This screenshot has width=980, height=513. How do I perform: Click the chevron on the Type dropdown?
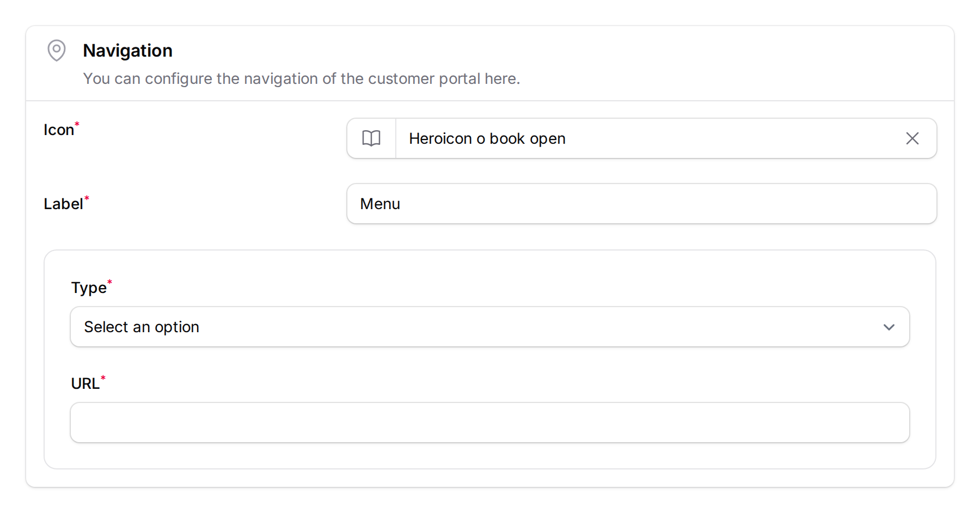(x=889, y=327)
